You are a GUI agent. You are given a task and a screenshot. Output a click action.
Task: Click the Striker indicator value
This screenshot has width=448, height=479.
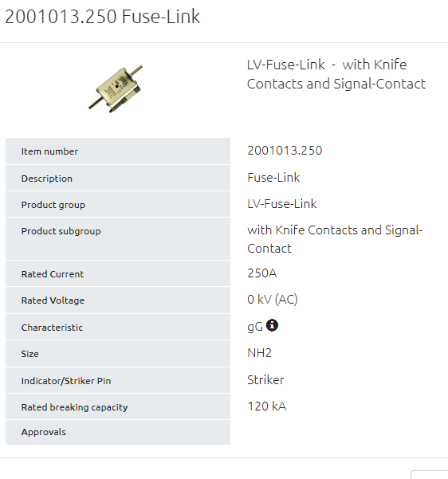coord(265,380)
